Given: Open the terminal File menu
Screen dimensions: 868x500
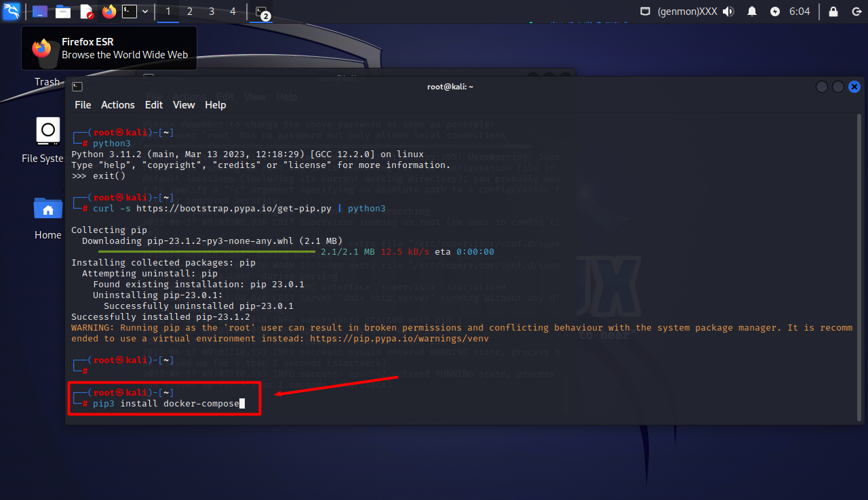Looking at the screenshot, I should point(83,105).
